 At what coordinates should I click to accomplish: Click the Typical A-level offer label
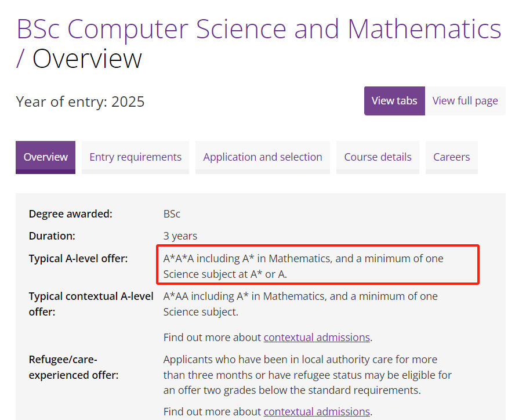coord(78,259)
